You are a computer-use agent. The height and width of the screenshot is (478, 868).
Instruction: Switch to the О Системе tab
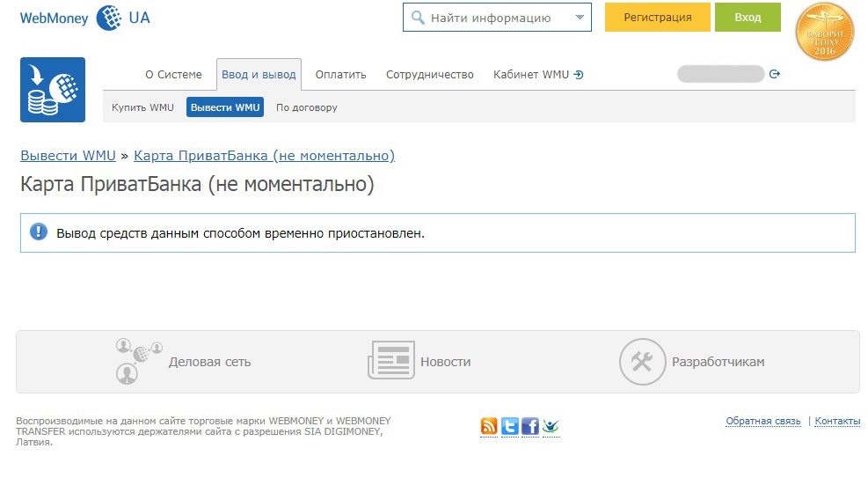(173, 75)
